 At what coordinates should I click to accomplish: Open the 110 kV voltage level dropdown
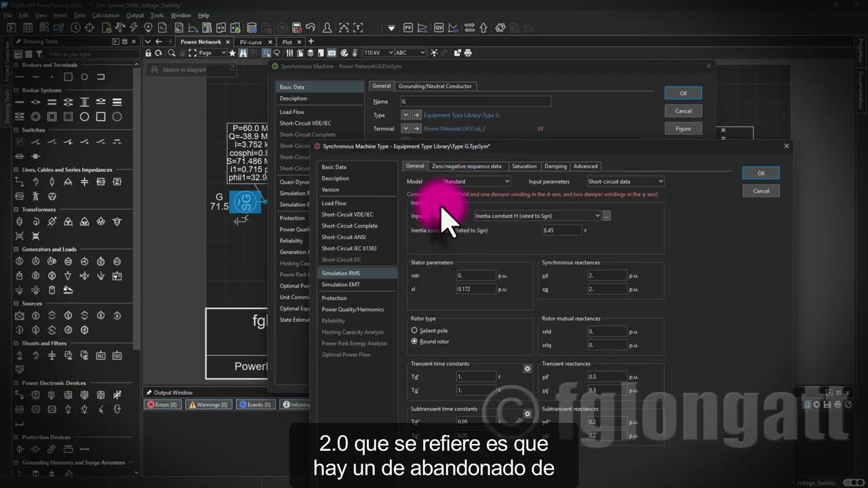tap(378, 53)
